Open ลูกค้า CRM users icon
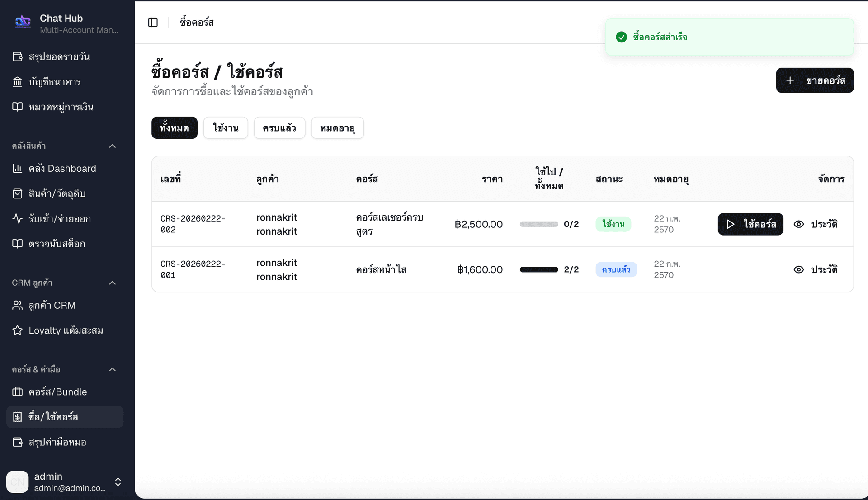Screen dimensions: 868x500 tap(17, 305)
